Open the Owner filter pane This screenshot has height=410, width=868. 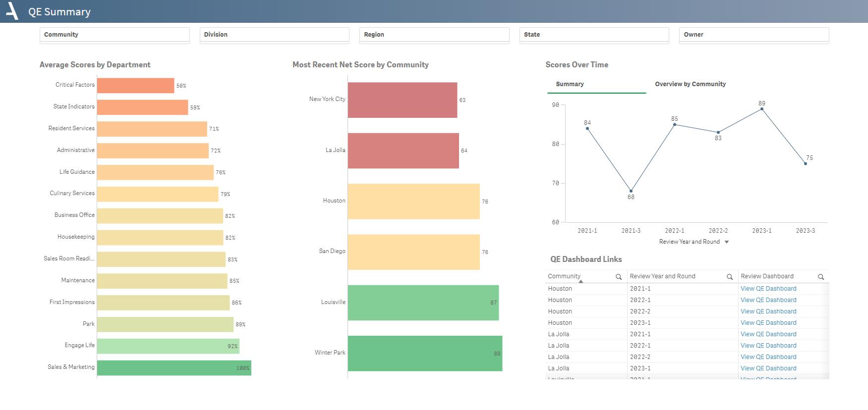point(754,35)
